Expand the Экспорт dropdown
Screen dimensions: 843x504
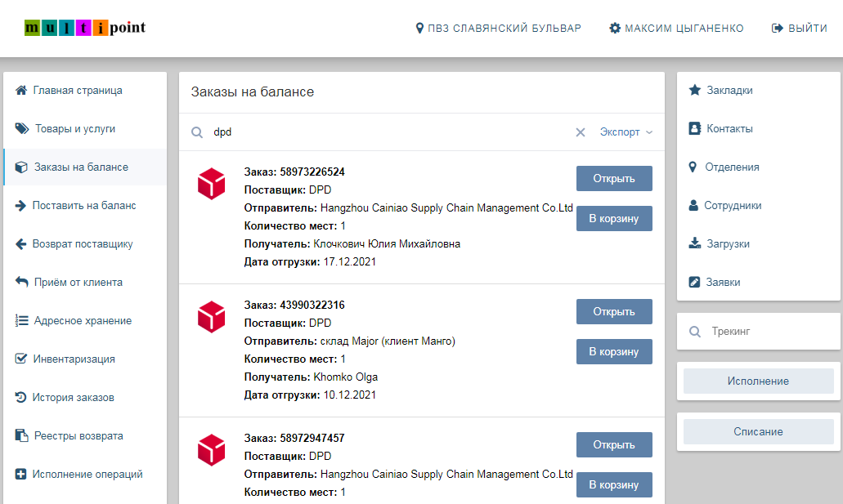tap(626, 132)
